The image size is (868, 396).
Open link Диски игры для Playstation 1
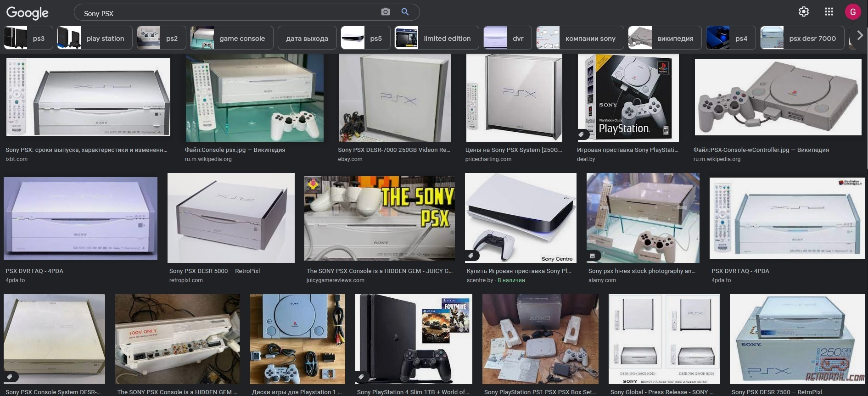click(x=297, y=392)
